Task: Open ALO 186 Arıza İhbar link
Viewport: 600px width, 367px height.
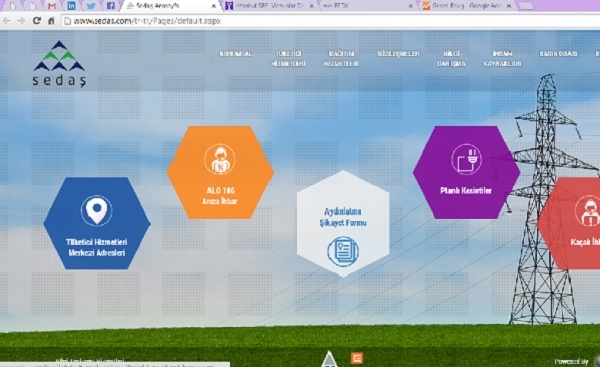Action: tap(220, 196)
